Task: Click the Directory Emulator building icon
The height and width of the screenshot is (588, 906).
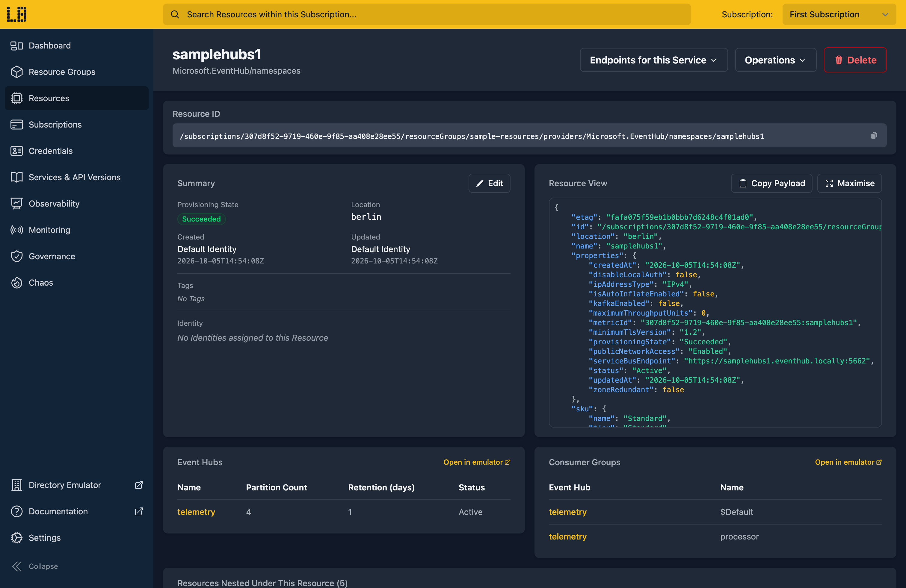Action: 16,485
